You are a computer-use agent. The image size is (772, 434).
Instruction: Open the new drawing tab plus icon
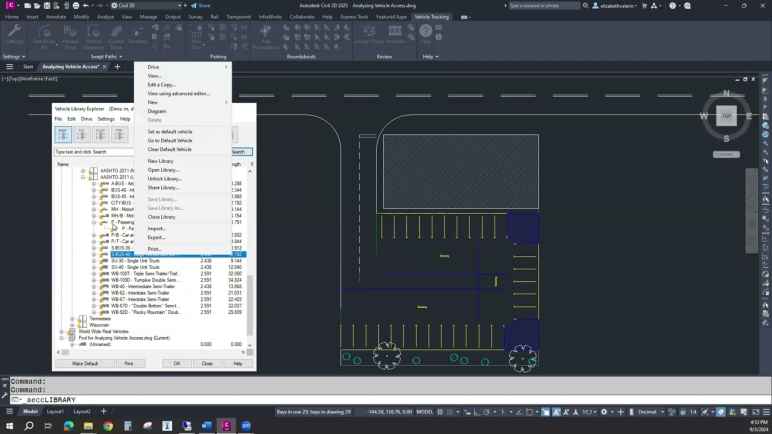(117, 67)
